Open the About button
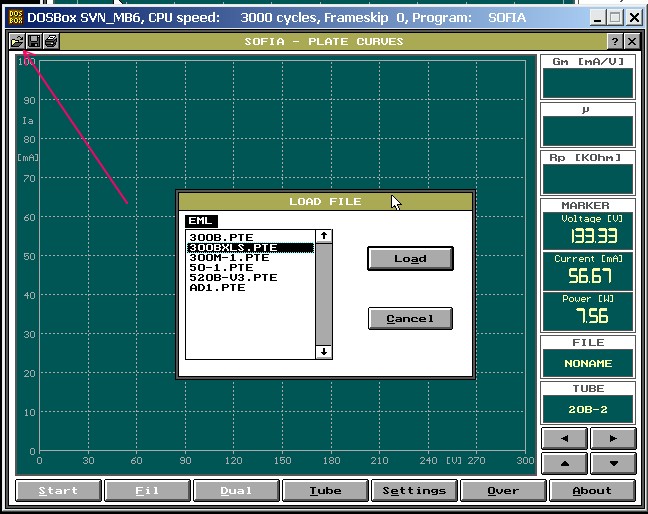 pyautogui.click(x=591, y=490)
